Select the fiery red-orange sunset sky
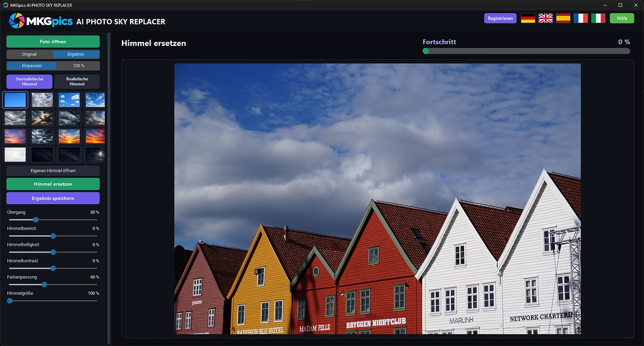The width and height of the screenshot is (644, 346). pyautogui.click(x=95, y=136)
